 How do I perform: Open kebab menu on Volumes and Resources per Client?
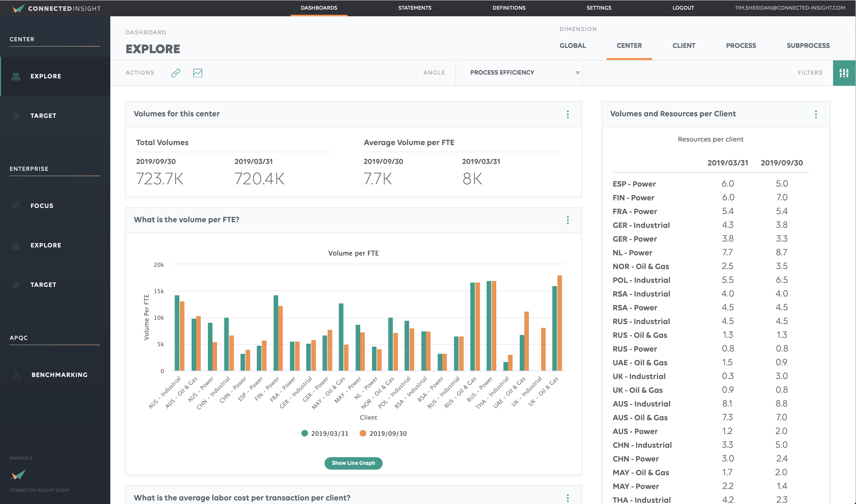(816, 115)
